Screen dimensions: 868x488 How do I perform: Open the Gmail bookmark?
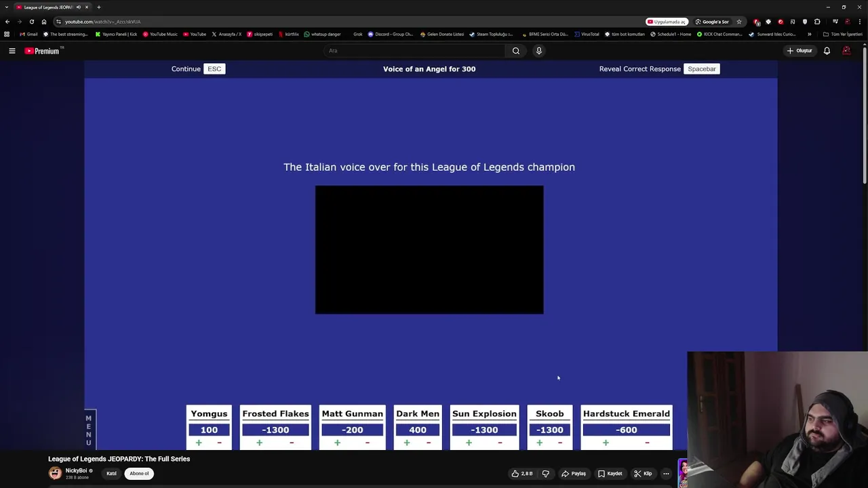point(28,34)
